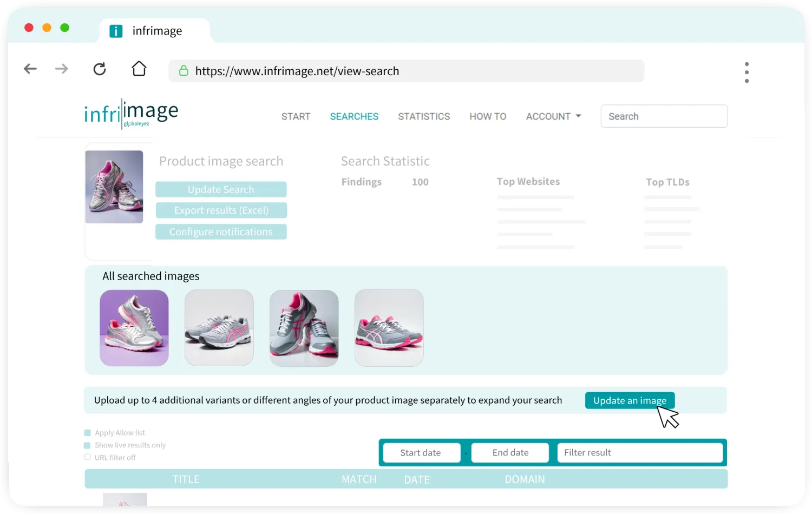812x515 pixels.
Task: Click Export results (Excel) button
Action: pos(221,210)
